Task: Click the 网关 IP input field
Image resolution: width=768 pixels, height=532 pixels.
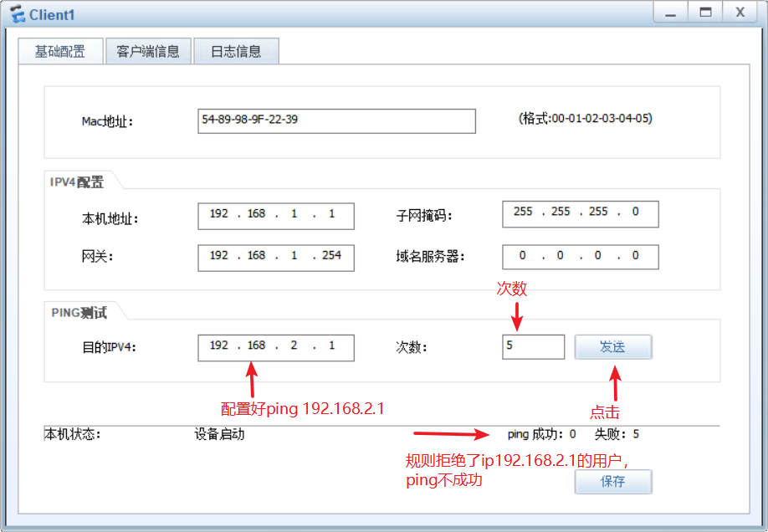Action: 276,258
